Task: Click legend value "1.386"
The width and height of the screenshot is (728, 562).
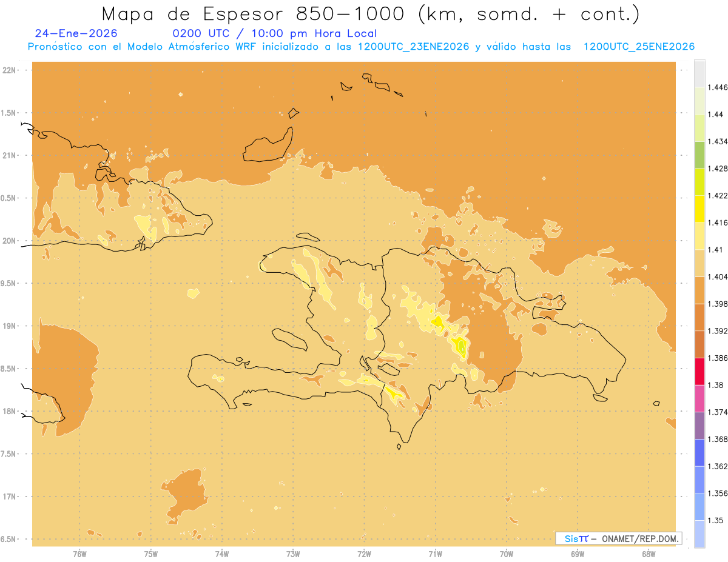Action: pos(718,358)
